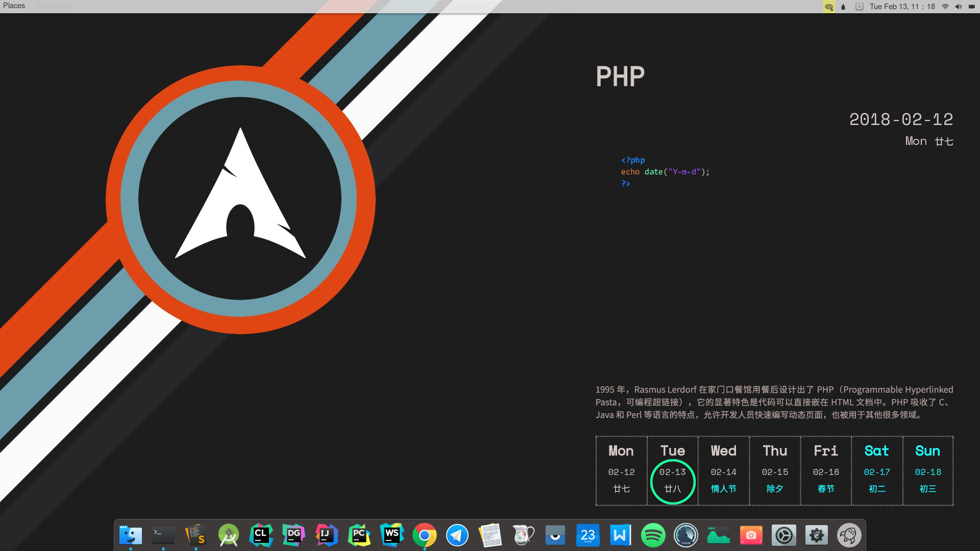Launch CLion from the dock
The image size is (980, 551).
261,535
